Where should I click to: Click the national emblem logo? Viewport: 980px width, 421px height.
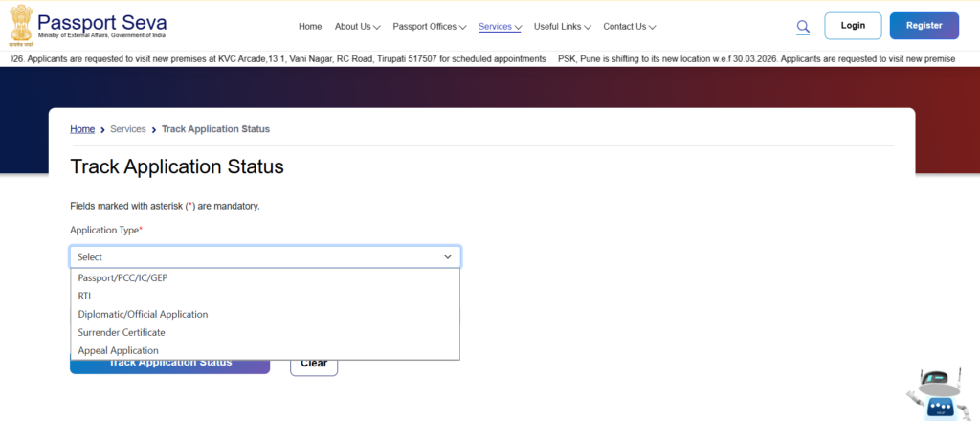[x=21, y=27]
